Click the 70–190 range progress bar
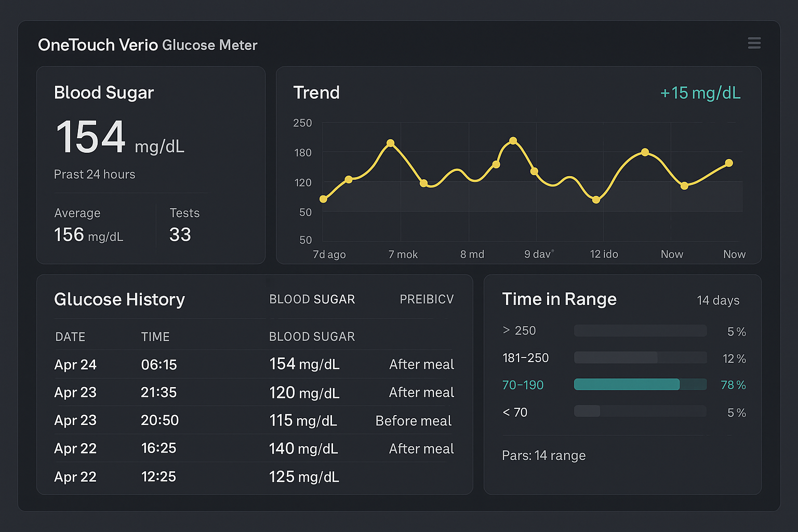The image size is (798, 532). pyautogui.click(x=640, y=384)
